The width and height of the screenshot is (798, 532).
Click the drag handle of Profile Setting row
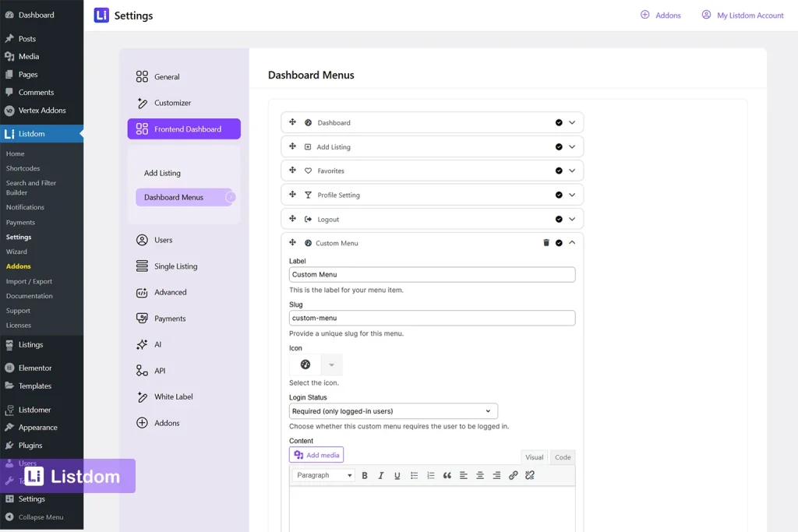pyautogui.click(x=293, y=194)
